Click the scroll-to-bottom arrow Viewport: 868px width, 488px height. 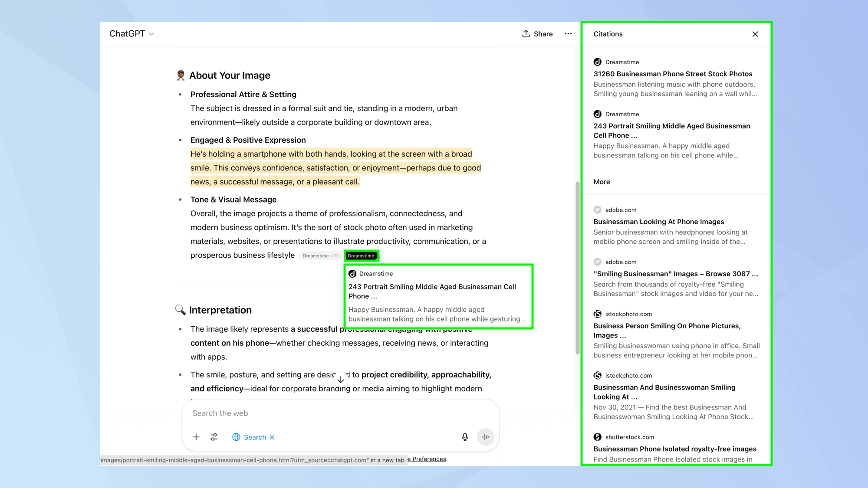(341, 378)
